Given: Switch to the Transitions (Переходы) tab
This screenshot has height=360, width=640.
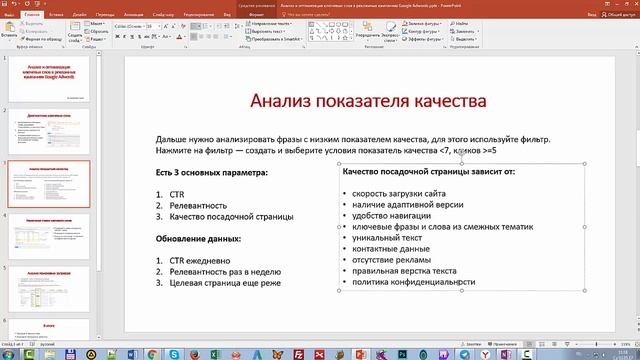Looking at the screenshot, I should pos(105,15).
